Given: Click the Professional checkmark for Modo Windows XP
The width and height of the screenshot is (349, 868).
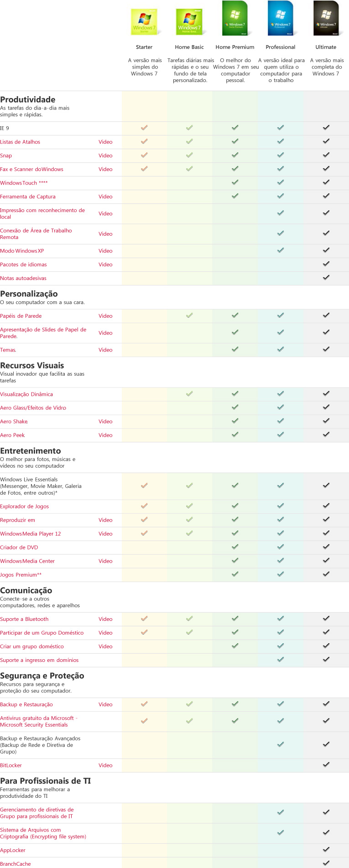Looking at the screenshot, I should [281, 250].
